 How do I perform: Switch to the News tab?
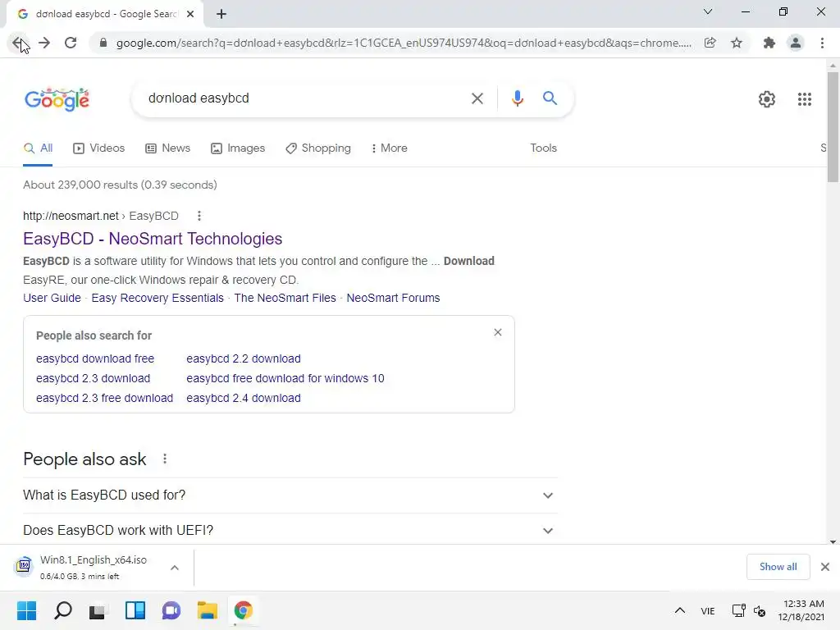pos(167,148)
